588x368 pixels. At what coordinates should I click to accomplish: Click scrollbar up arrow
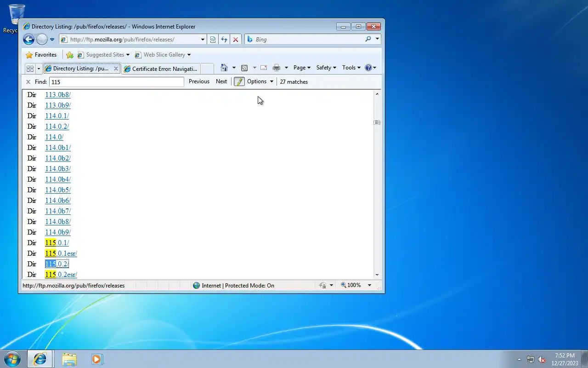(x=377, y=94)
